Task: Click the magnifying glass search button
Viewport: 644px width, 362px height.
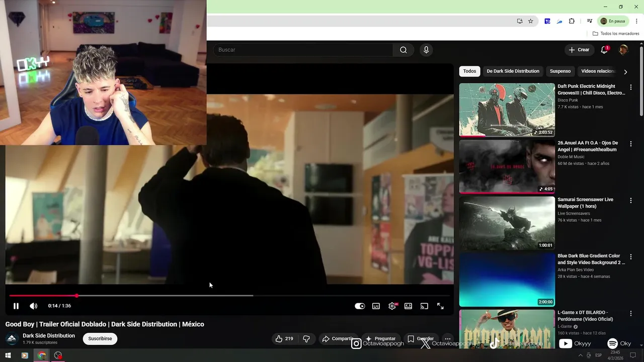Action: (x=404, y=50)
